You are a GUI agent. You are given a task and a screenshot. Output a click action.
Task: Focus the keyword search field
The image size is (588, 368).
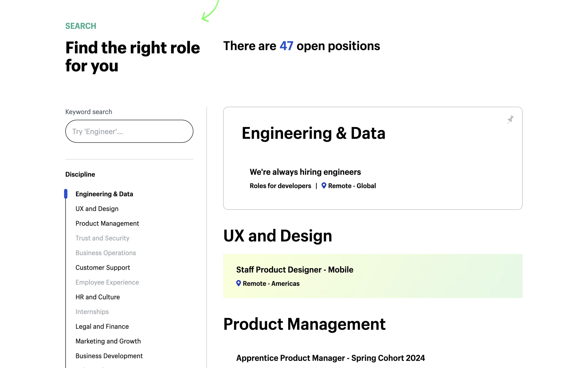(x=129, y=132)
